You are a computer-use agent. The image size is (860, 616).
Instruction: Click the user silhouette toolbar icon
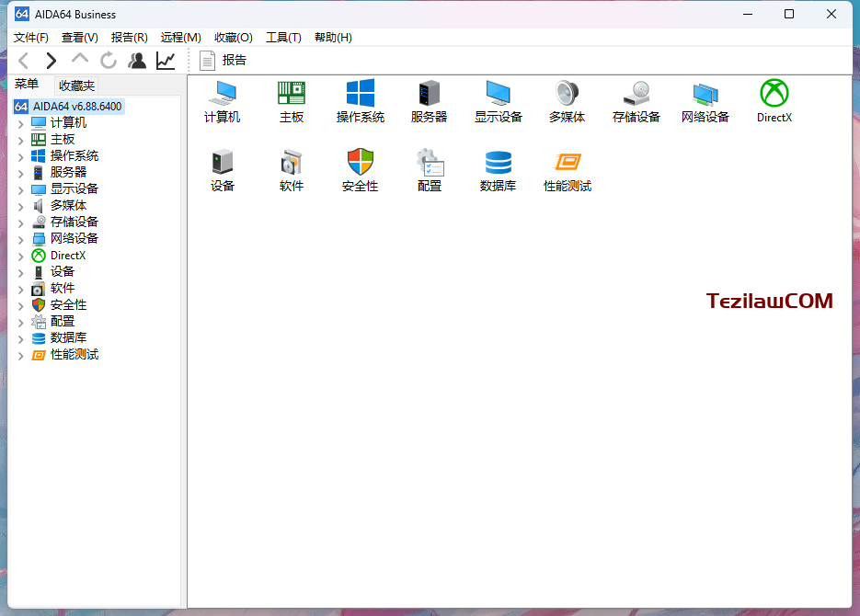coord(137,61)
